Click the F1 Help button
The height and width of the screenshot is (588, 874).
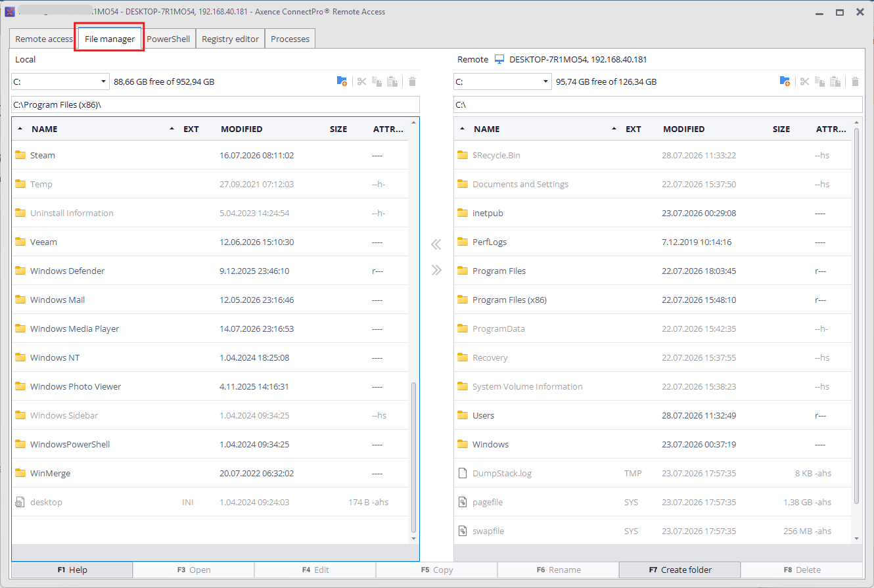tap(72, 570)
